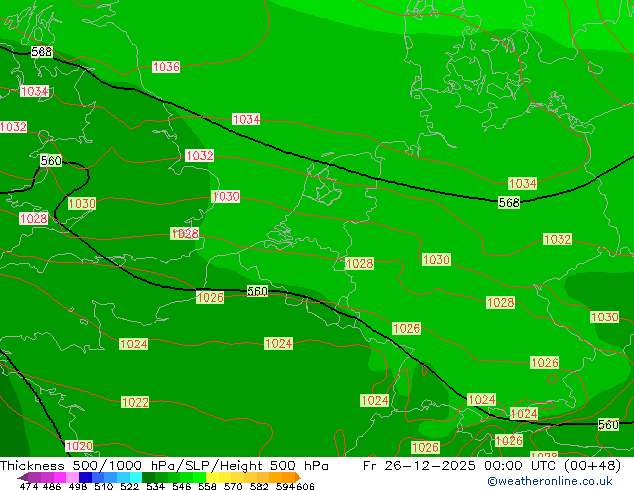Viewport: 634px width, 490px height.
Task: Click the legend value 594
Action: (285, 486)
